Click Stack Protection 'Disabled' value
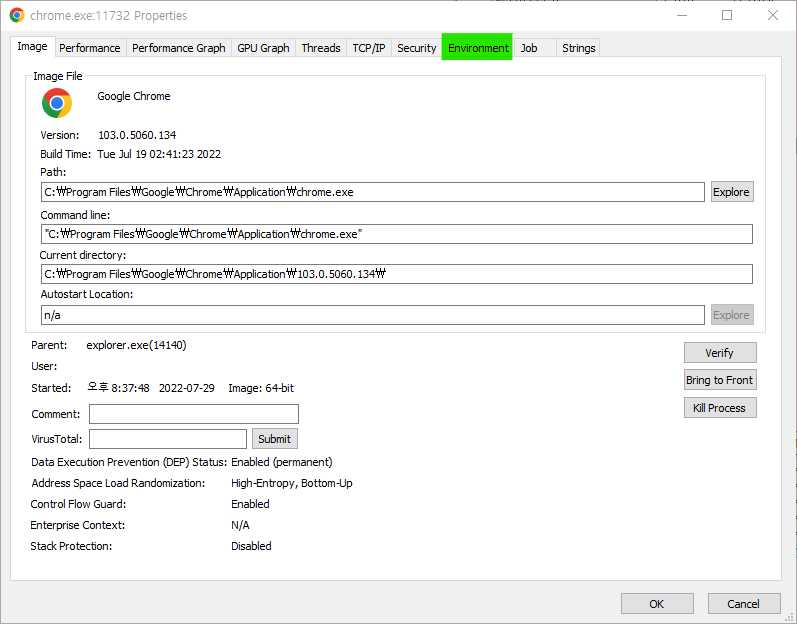797x624 pixels. [x=251, y=546]
